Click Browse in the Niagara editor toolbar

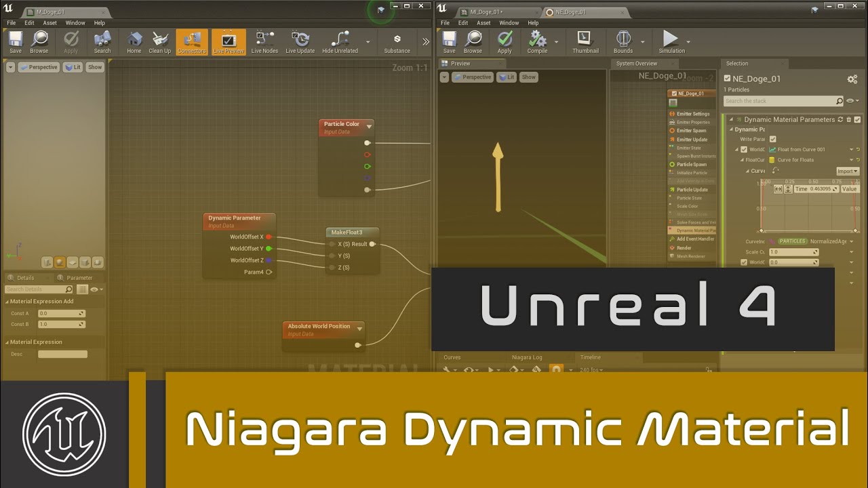473,42
